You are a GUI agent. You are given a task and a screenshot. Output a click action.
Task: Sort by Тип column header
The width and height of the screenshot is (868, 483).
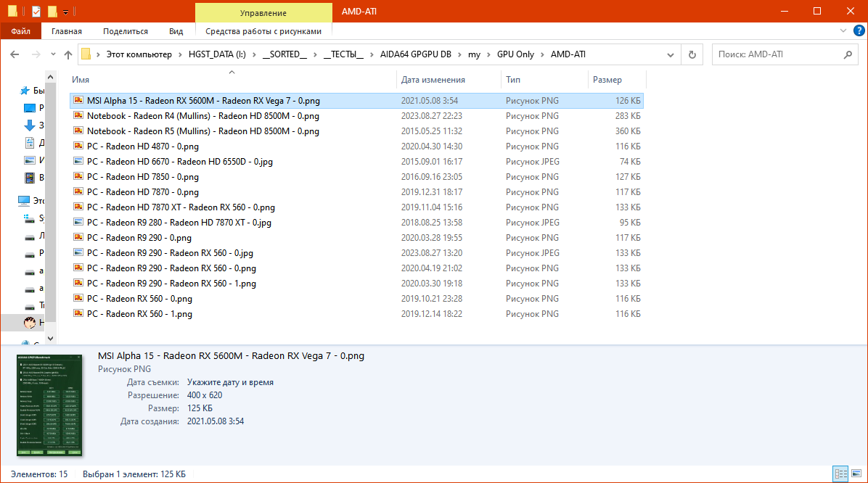point(544,80)
